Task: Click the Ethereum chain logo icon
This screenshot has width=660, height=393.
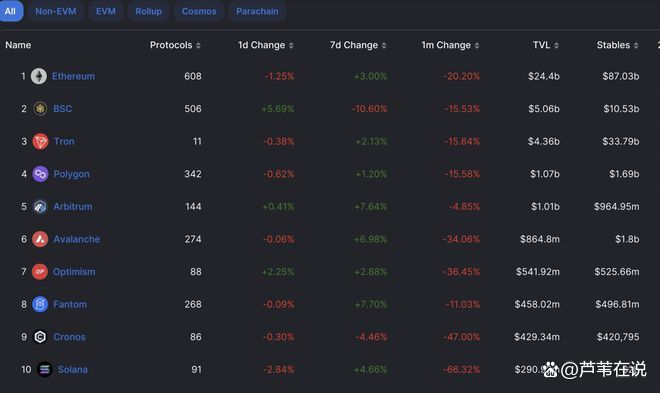Action: (x=39, y=76)
